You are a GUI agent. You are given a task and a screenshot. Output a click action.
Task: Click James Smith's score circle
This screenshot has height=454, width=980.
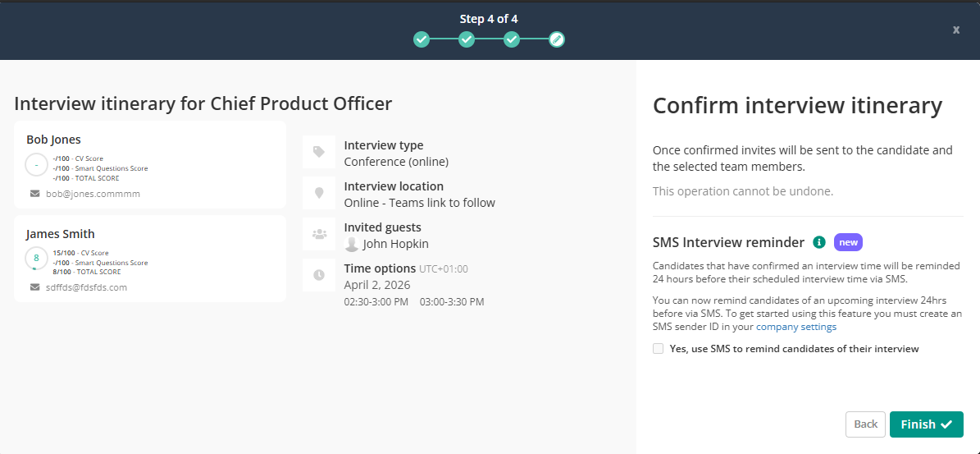[x=36, y=257]
